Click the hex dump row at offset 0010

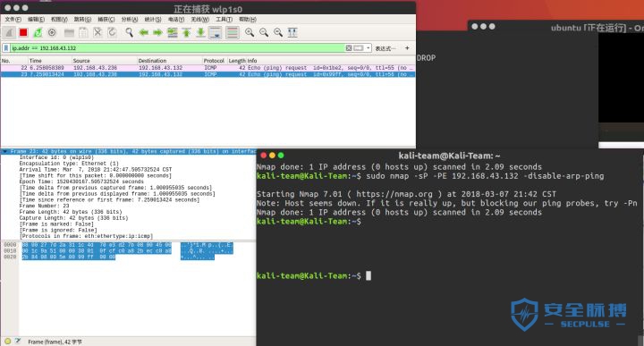[x=97, y=250]
